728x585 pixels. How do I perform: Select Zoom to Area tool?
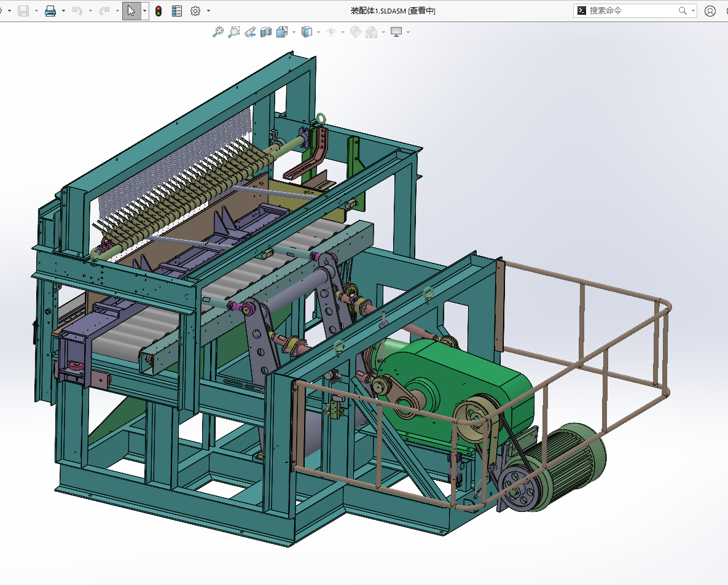pos(234,32)
